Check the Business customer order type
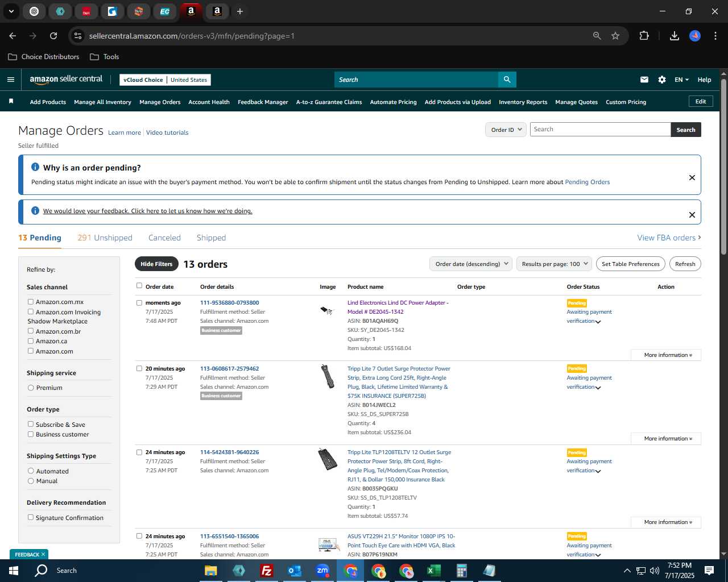This screenshot has width=728, height=582. 31,434
